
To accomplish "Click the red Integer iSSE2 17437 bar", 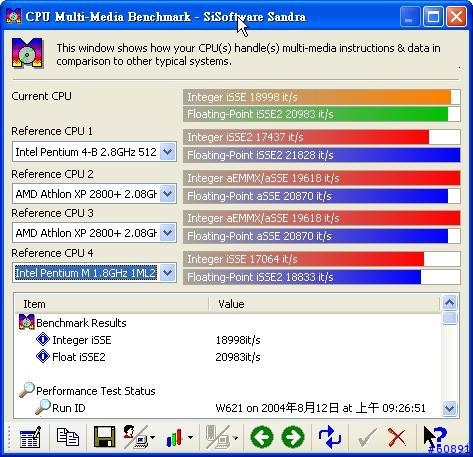I will click(x=322, y=137).
